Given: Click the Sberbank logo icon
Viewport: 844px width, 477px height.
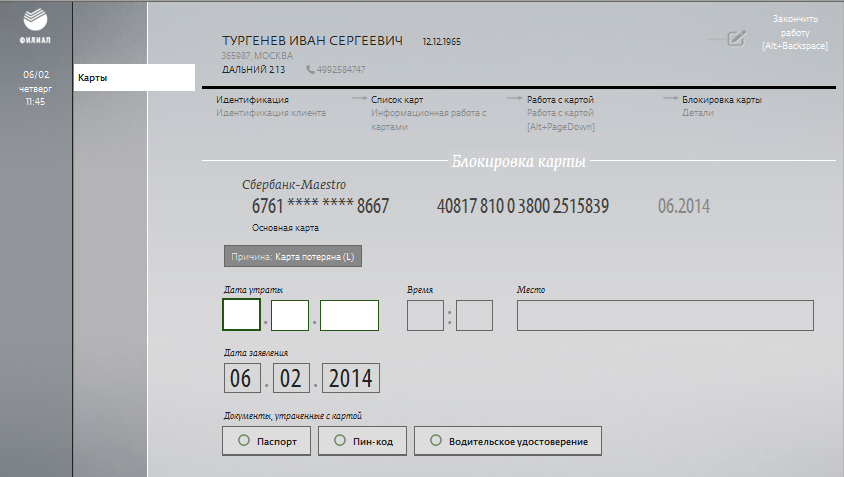Looking at the screenshot, I should pyautogui.click(x=36, y=20).
